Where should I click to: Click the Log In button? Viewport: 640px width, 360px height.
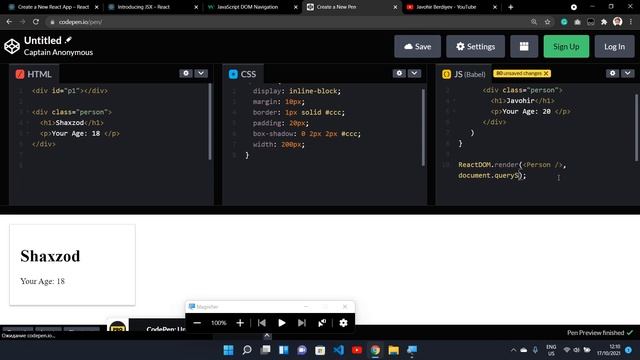pos(614,47)
